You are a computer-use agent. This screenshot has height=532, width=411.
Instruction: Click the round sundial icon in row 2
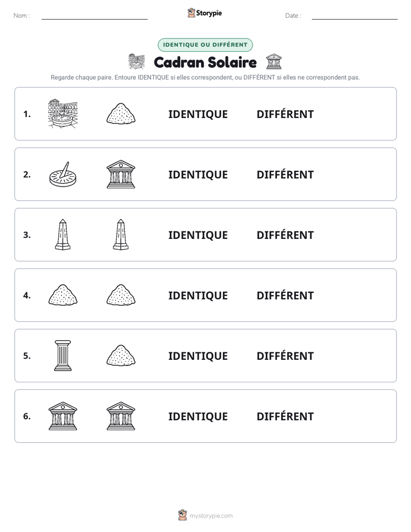(x=63, y=174)
